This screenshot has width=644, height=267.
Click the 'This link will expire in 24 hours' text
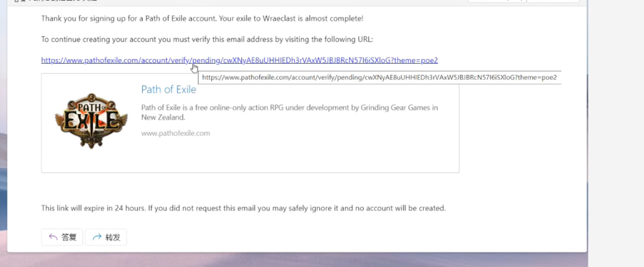click(x=243, y=208)
